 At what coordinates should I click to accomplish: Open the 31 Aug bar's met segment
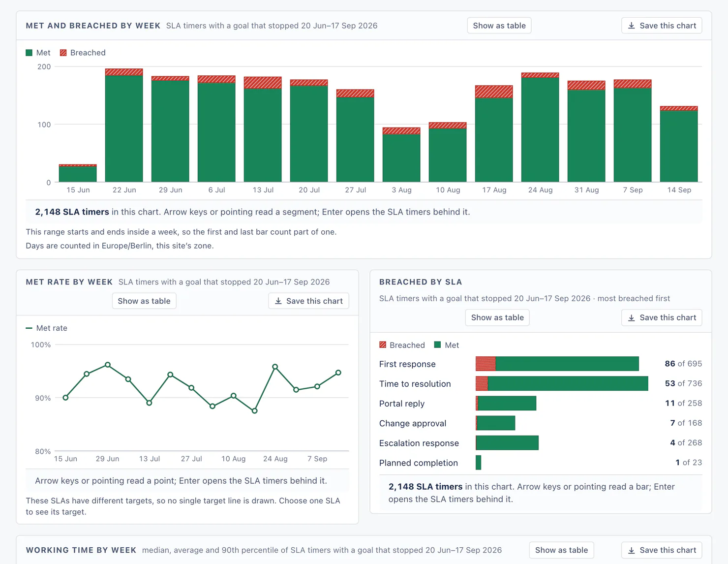click(586, 136)
